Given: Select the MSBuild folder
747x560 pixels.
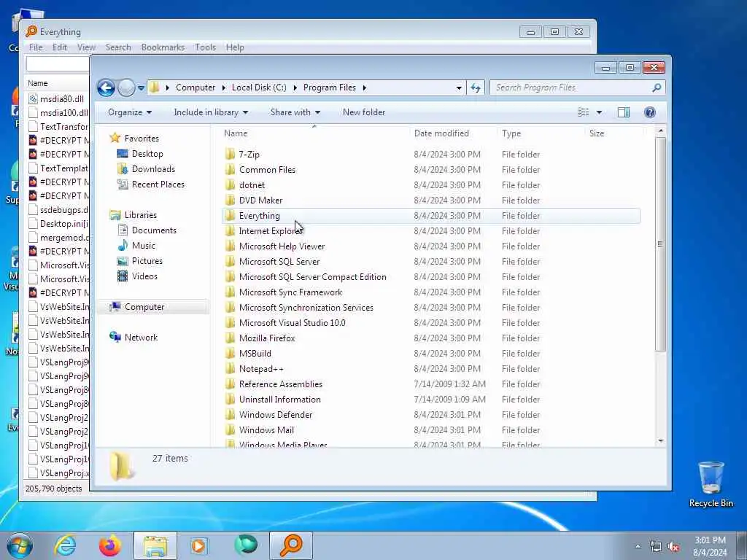Looking at the screenshot, I should (x=255, y=354).
